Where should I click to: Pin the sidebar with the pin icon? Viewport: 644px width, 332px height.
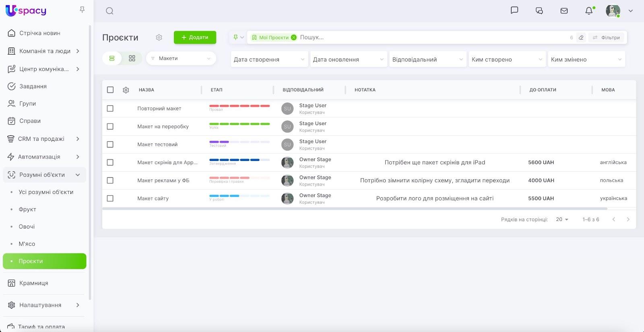82,10
